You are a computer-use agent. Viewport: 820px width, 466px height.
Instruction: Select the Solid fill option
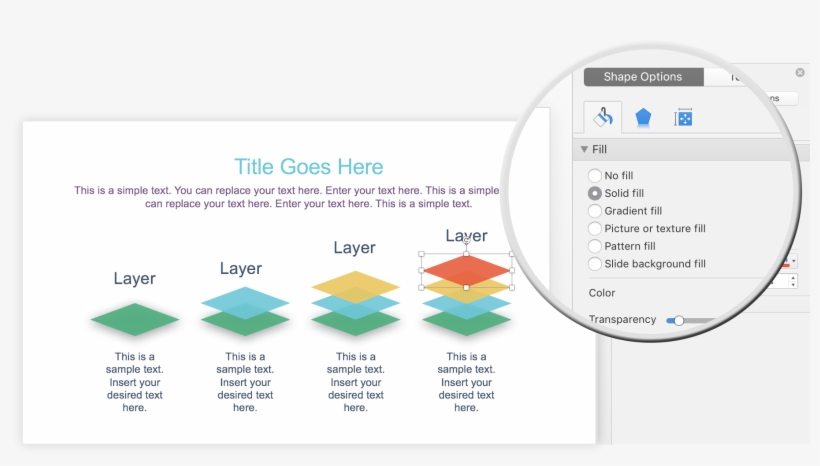click(595, 193)
